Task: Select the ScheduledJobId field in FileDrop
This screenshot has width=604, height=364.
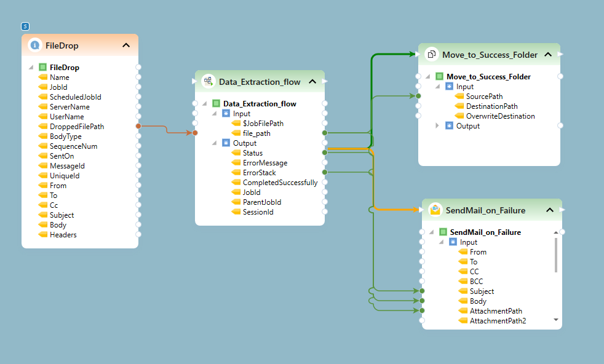Action: pos(76,97)
